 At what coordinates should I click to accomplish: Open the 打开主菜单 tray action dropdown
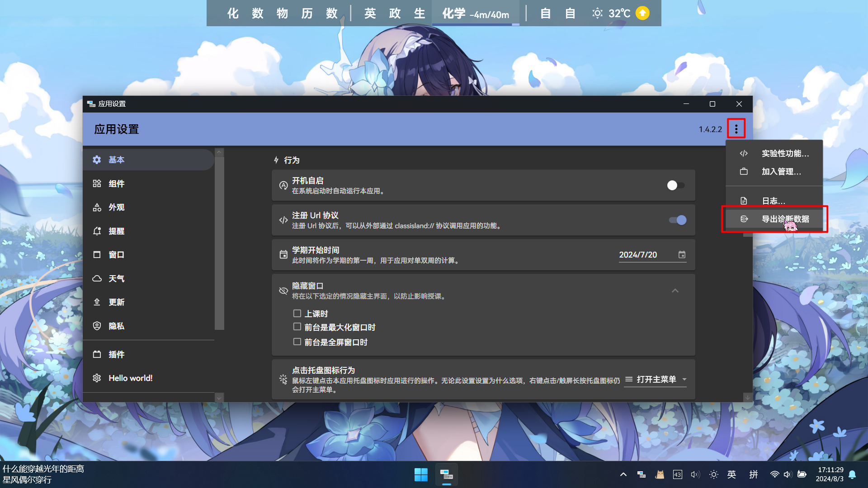(x=655, y=380)
